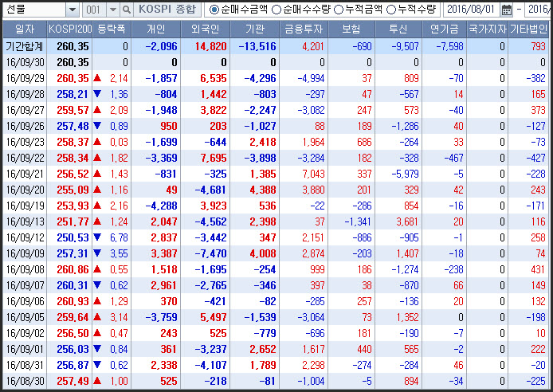Click the 6.78 change value on 16/09/12
Image resolution: width=553 pixels, height=392 pixels.
(119, 237)
